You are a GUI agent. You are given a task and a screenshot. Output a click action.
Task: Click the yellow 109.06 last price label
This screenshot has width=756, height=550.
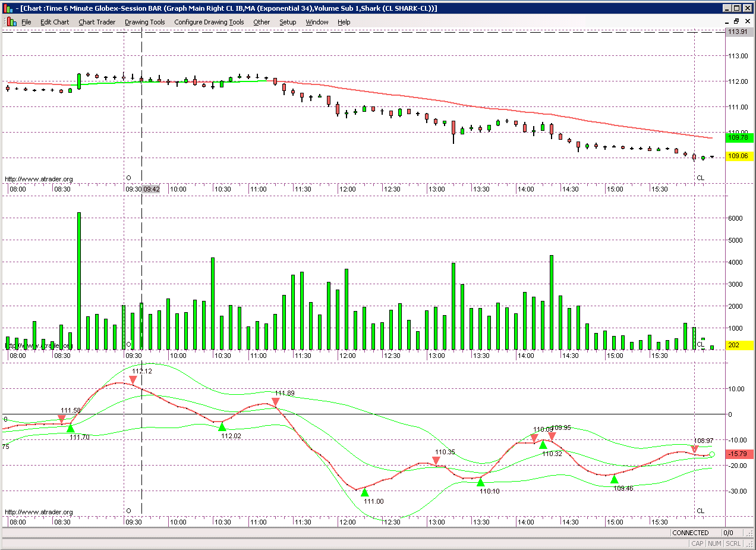[x=739, y=156]
